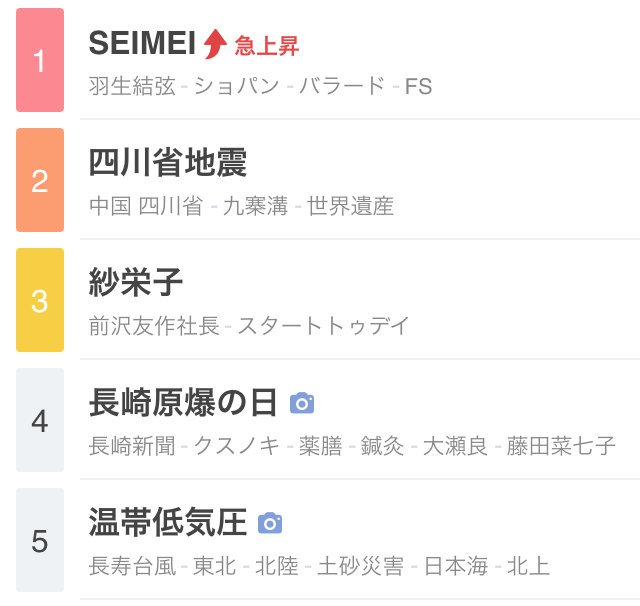Click the yellow rank 3 badge
This screenshot has height=606, width=640.
tap(40, 300)
